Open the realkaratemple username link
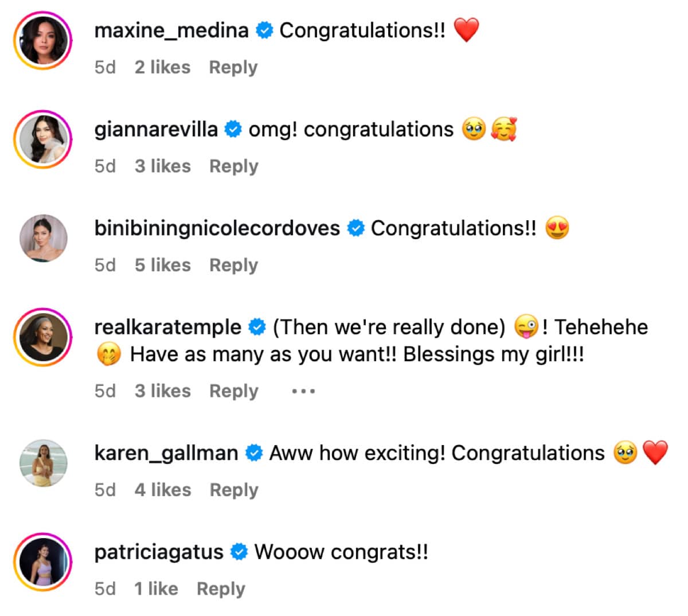The image size is (688, 616). pos(168,328)
